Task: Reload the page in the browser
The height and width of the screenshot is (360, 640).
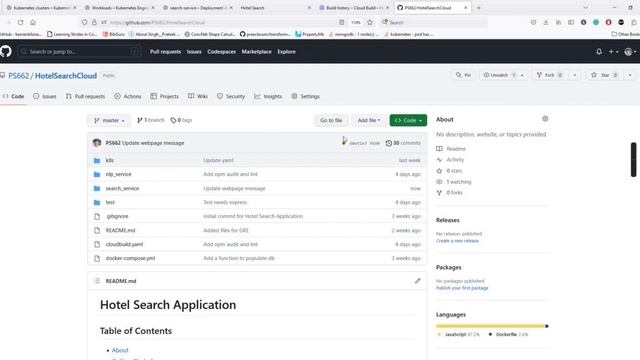Action: (x=20, y=22)
